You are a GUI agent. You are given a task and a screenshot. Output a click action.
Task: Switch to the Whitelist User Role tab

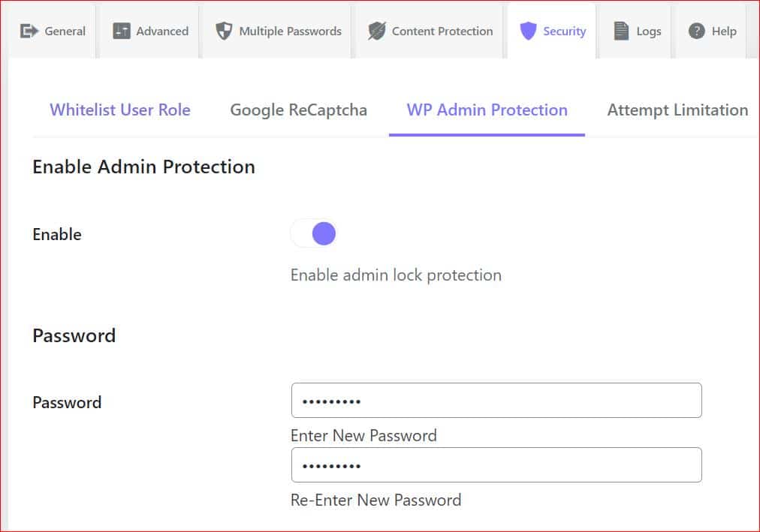(119, 110)
